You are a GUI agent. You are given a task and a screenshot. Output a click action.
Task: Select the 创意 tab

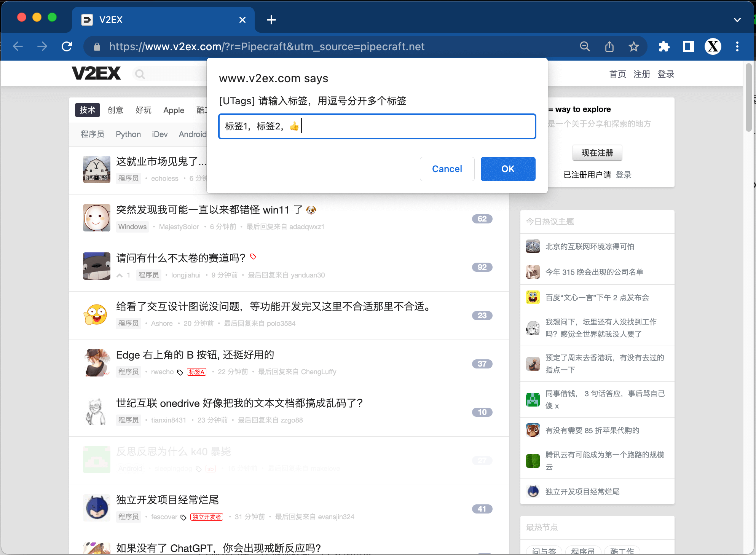[115, 110]
